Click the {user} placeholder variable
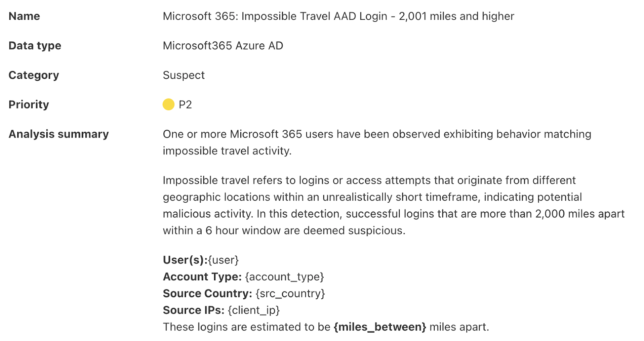This screenshot has width=644, height=341. coord(223,260)
